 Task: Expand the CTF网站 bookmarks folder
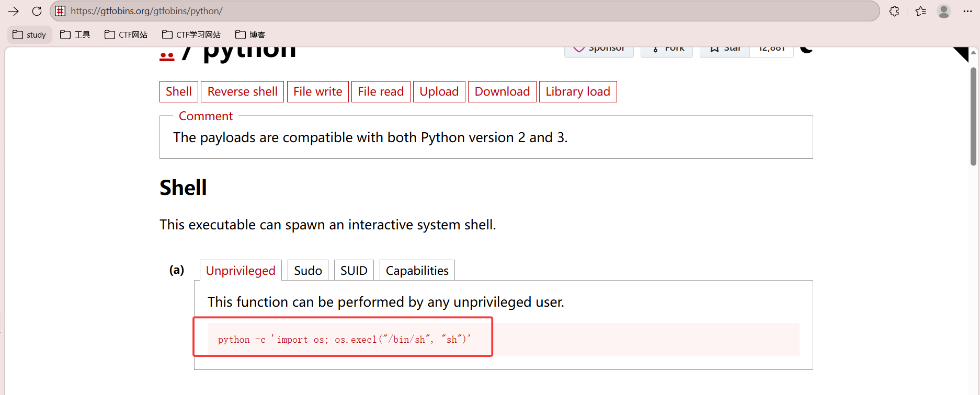[x=126, y=34]
